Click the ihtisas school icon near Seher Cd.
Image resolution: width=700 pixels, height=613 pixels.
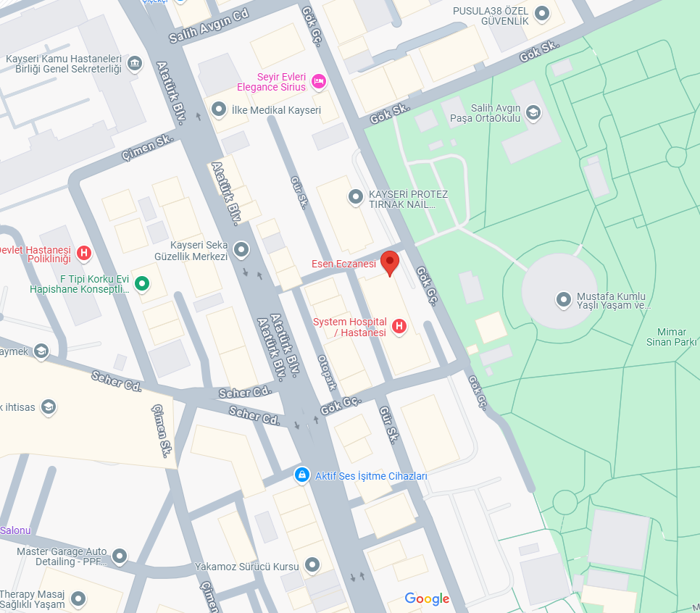[49, 407]
